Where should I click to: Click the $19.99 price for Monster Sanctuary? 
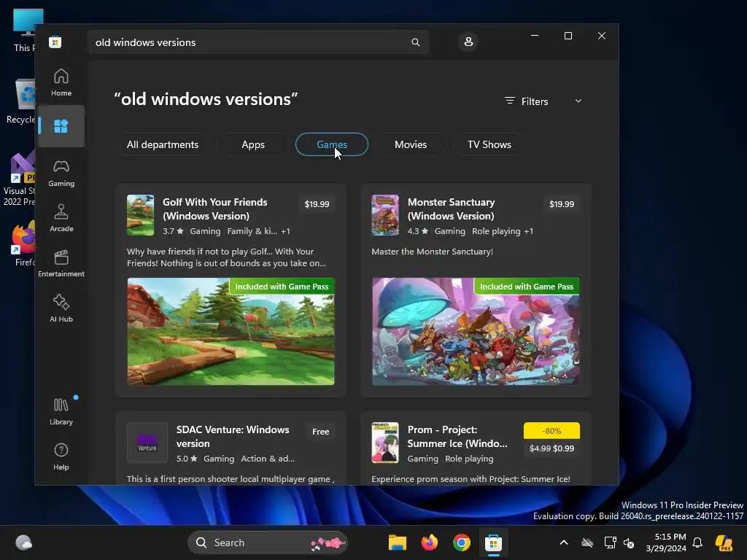(562, 204)
